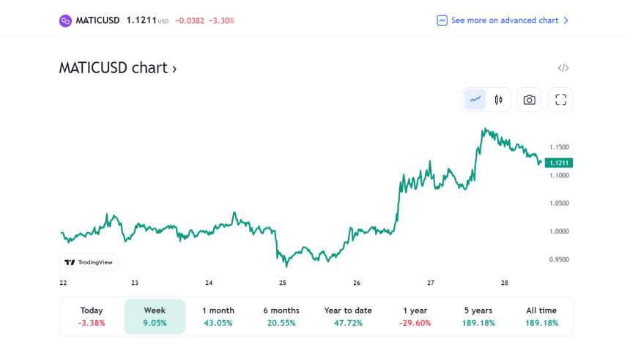Click the MATIC coin logo icon

point(65,21)
